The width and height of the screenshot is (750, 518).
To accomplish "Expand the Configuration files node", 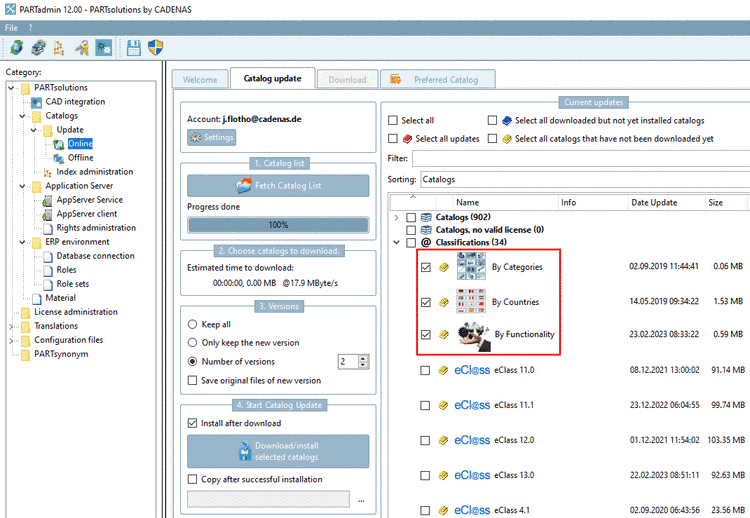I will (x=11, y=341).
